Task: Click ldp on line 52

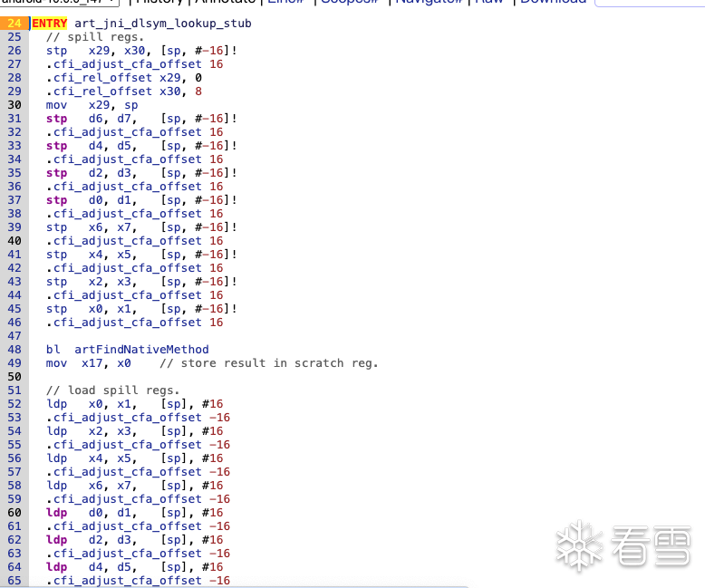Action: click(57, 404)
